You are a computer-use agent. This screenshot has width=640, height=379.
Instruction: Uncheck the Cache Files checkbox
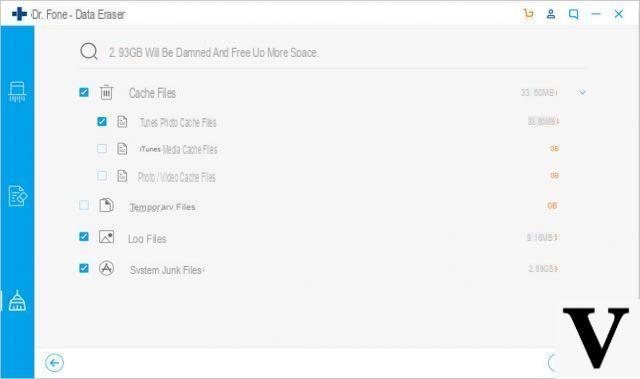pyautogui.click(x=84, y=92)
